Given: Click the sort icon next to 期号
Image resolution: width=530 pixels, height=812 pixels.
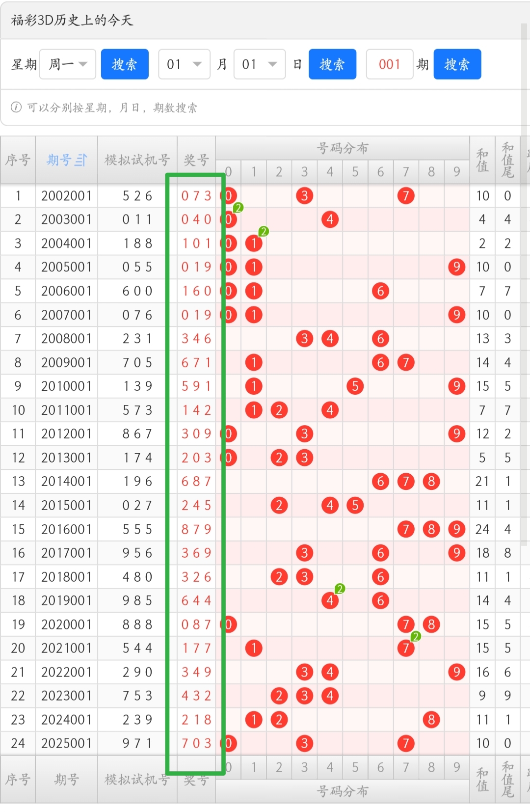Looking at the screenshot, I should pyautogui.click(x=81, y=160).
